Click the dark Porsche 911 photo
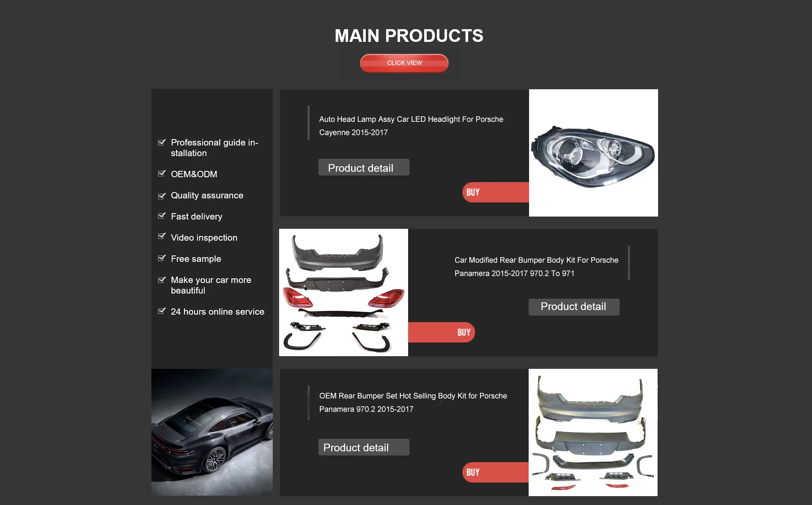The width and height of the screenshot is (812, 505). 212,432
